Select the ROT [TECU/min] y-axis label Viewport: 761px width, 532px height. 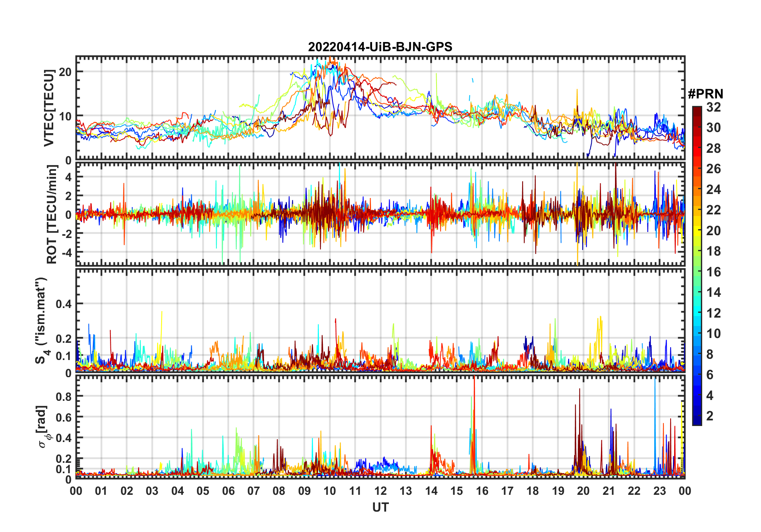pyautogui.click(x=52, y=214)
